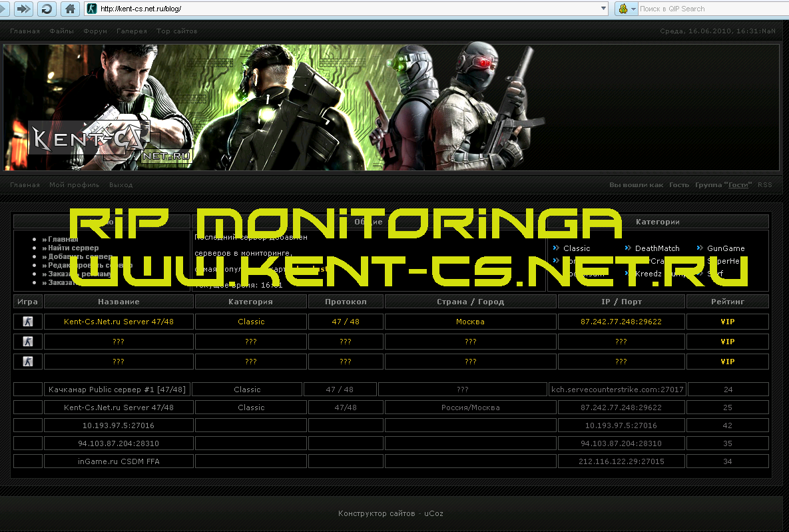Click game icon in second VIP row
789x532 pixels.
click(x=28, y=342)
